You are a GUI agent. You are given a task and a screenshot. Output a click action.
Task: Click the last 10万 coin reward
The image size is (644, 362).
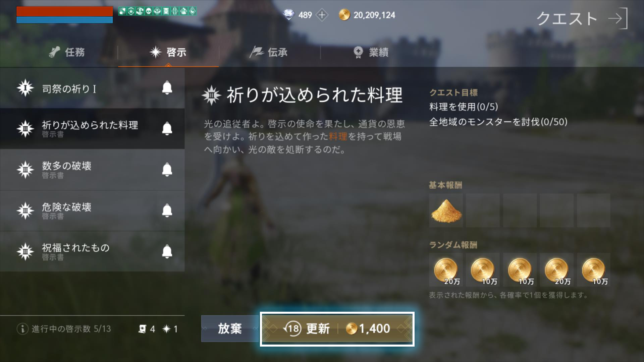pos(594,270)
